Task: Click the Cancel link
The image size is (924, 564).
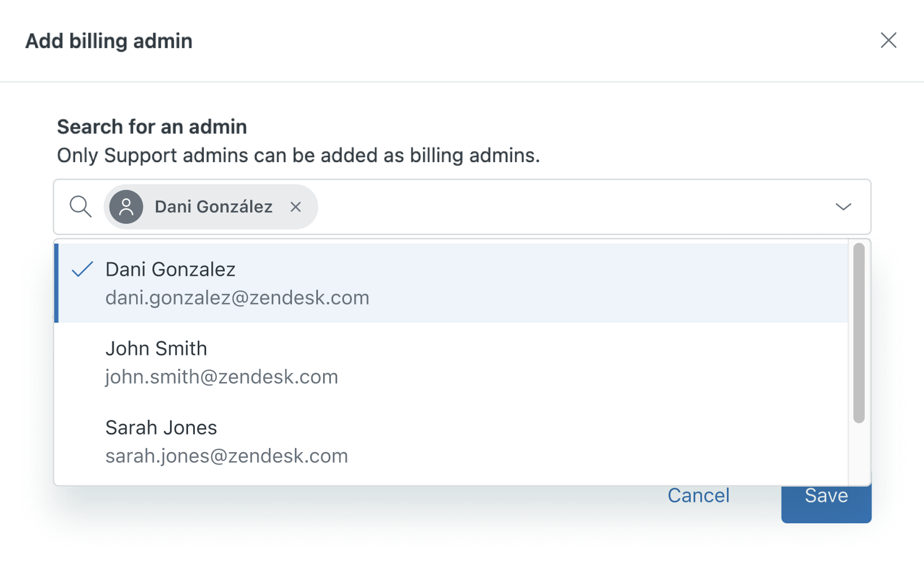Action: coord(698,496)
